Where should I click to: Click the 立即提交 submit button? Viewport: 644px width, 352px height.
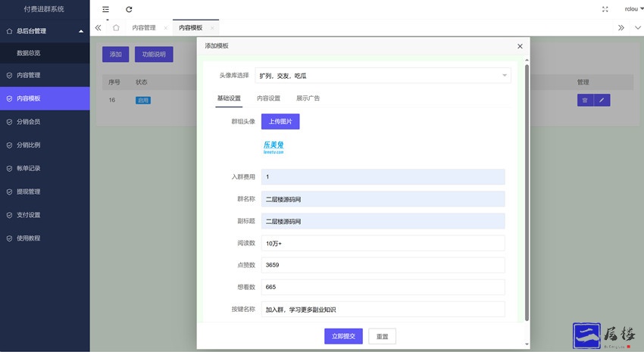coord(344,336)
